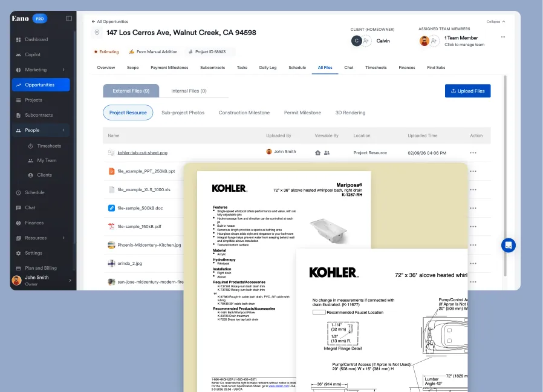Switch to the Daily Log tab
Image resolution: width=543 pixels, height=392 pixels.
268,68
